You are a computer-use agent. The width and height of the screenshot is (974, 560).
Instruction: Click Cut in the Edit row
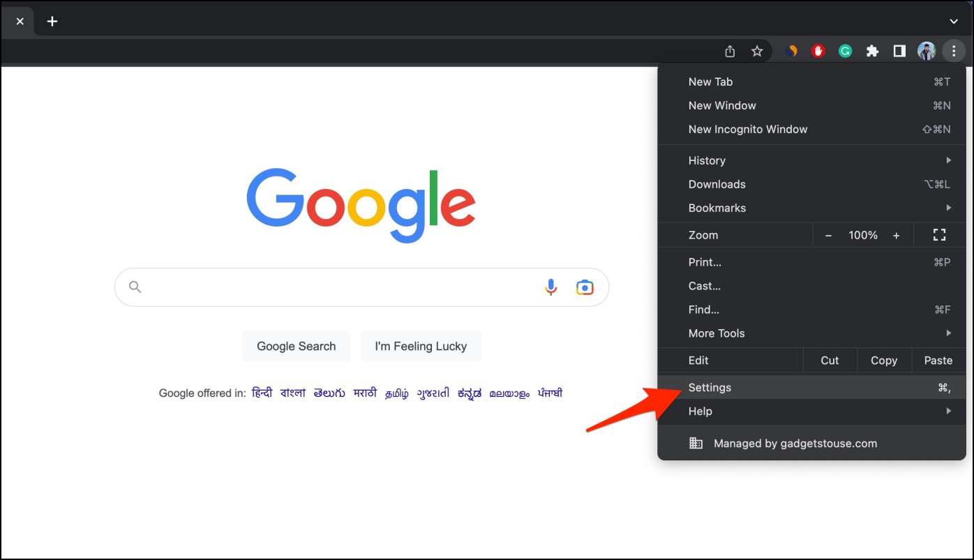[x=830, y=361]
